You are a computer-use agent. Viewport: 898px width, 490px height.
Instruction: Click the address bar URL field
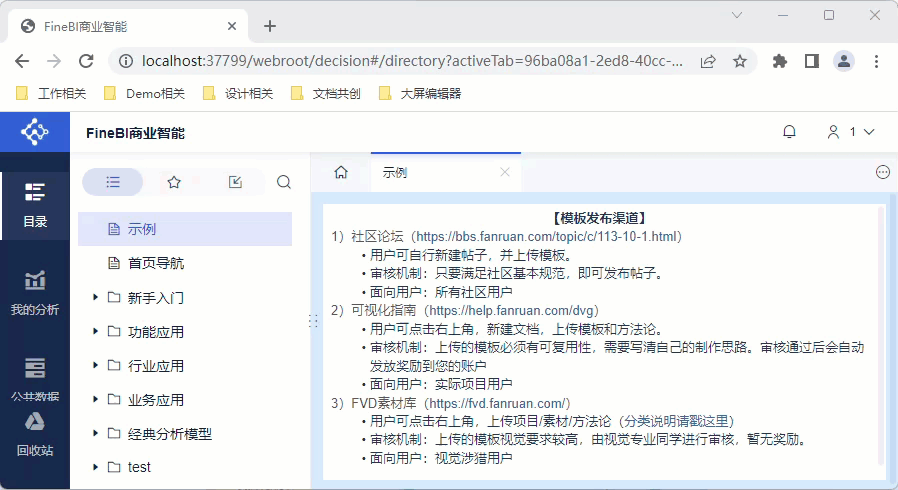pos(412,61)
